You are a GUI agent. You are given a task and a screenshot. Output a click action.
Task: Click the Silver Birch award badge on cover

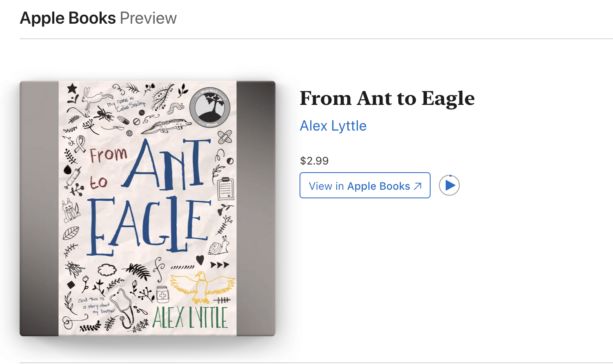(x=210, y=107)
